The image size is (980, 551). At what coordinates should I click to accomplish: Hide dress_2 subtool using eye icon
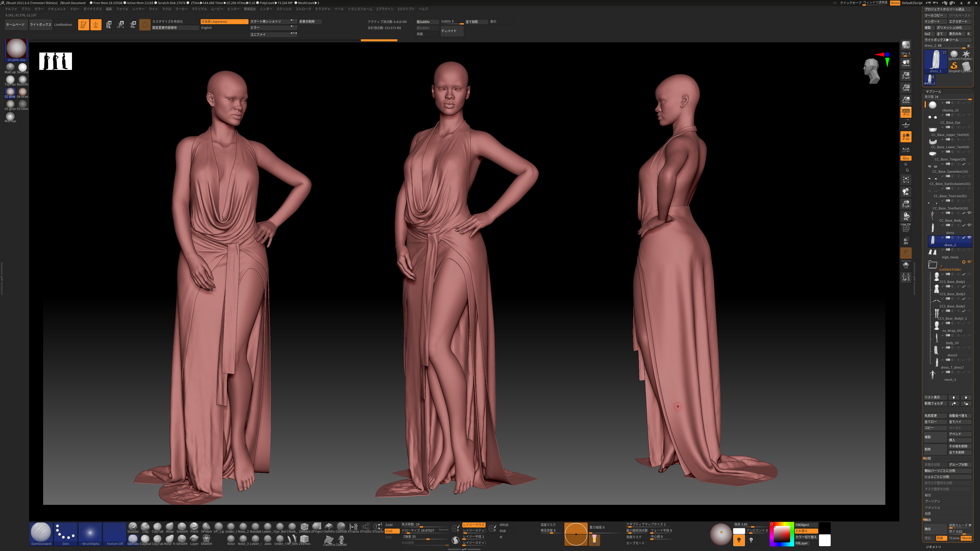coord(969,237)
